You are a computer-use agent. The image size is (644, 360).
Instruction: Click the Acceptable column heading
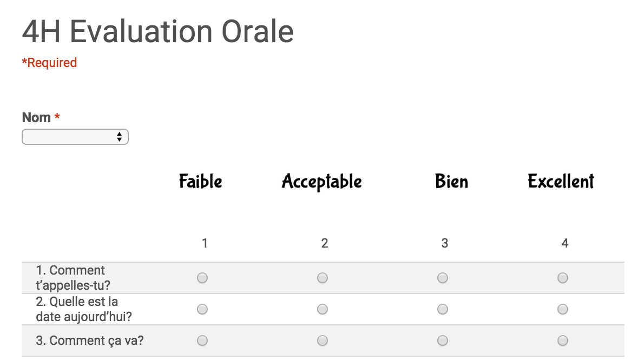tap(322, 182)
